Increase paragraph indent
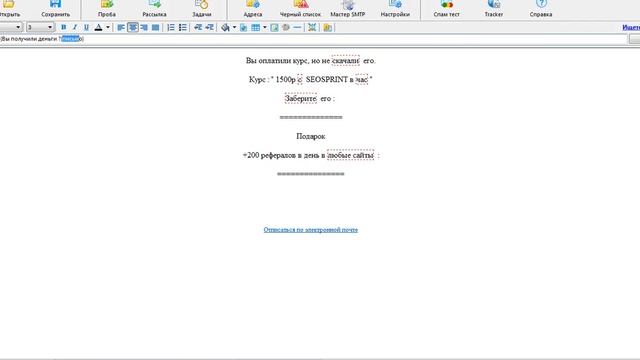640x360 pixels. (209, 27)
